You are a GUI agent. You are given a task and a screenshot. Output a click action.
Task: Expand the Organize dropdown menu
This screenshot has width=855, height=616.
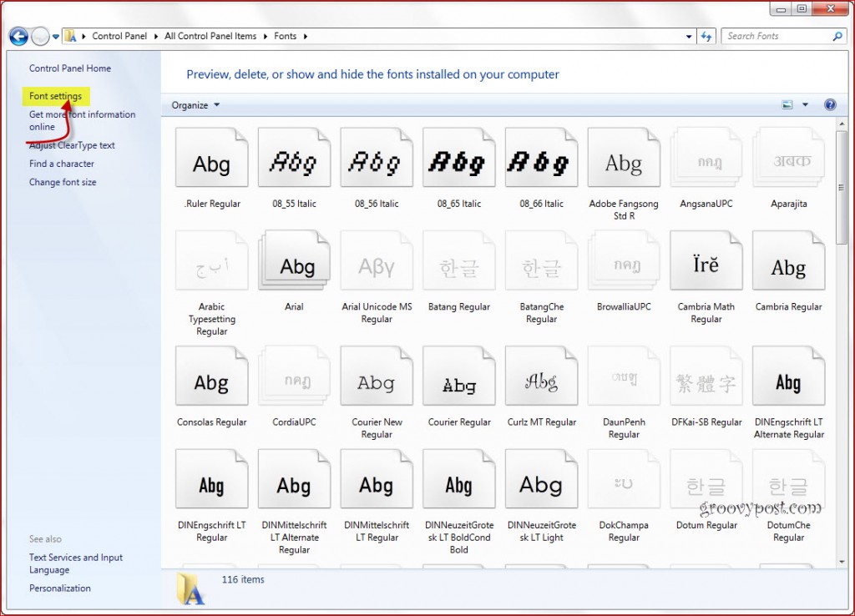point(195,105)
